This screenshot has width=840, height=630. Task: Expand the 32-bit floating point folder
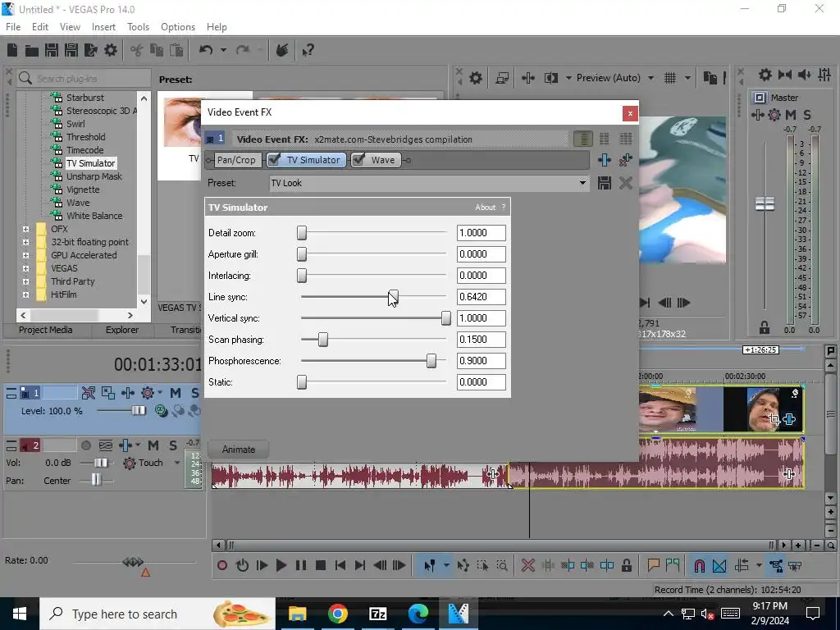[25, 242]
